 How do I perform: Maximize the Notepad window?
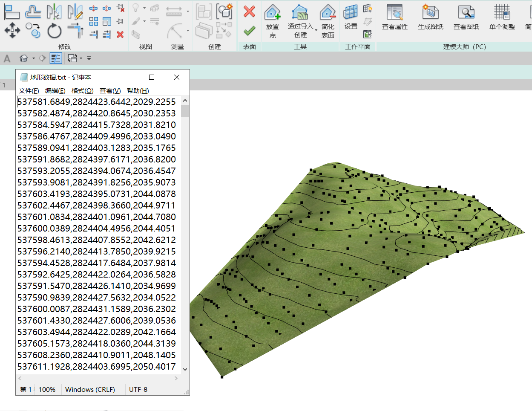point(151,77)
